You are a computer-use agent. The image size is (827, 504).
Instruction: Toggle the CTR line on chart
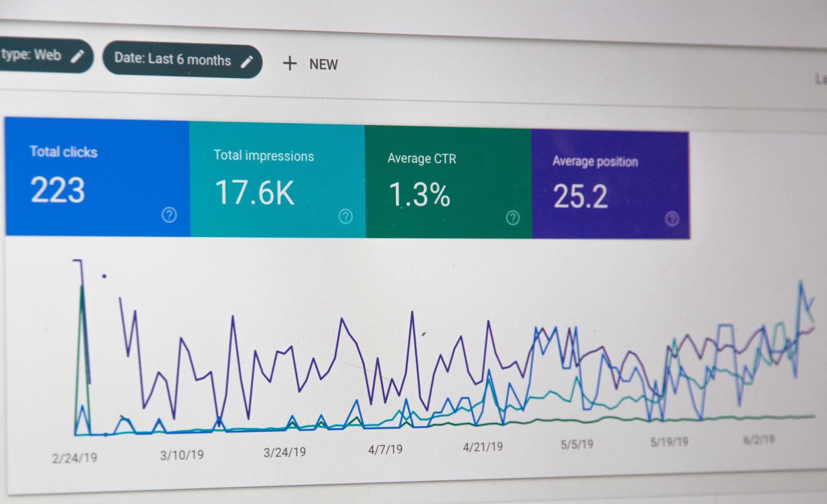(443, 177)
